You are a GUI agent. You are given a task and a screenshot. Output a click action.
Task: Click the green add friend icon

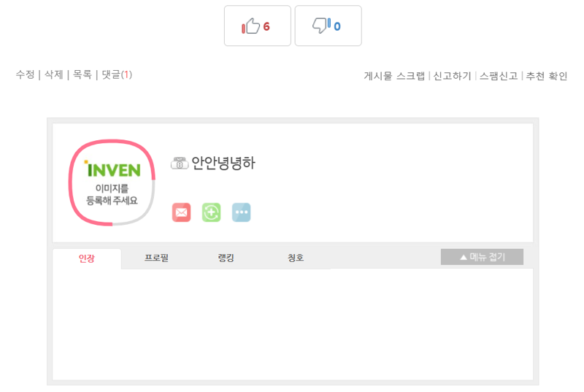(x=211, y=212)
